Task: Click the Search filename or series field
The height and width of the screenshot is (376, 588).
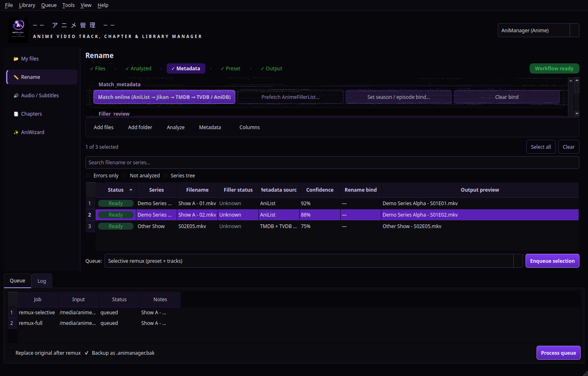Action: point(332,162)
